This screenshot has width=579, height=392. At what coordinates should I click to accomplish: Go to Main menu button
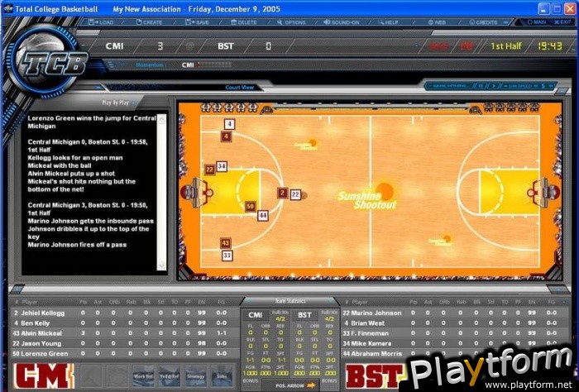point(537,22)
